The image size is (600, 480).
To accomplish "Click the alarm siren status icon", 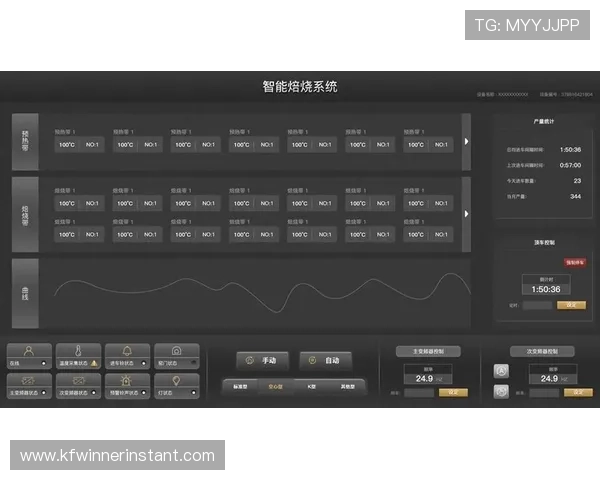I will tap(127, 381).
